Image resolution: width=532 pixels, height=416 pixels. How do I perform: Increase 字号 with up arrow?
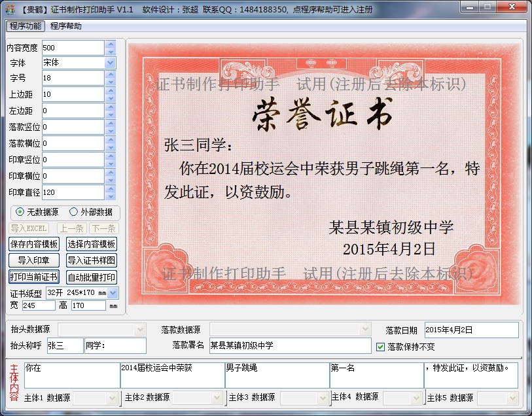pos(111,74)
